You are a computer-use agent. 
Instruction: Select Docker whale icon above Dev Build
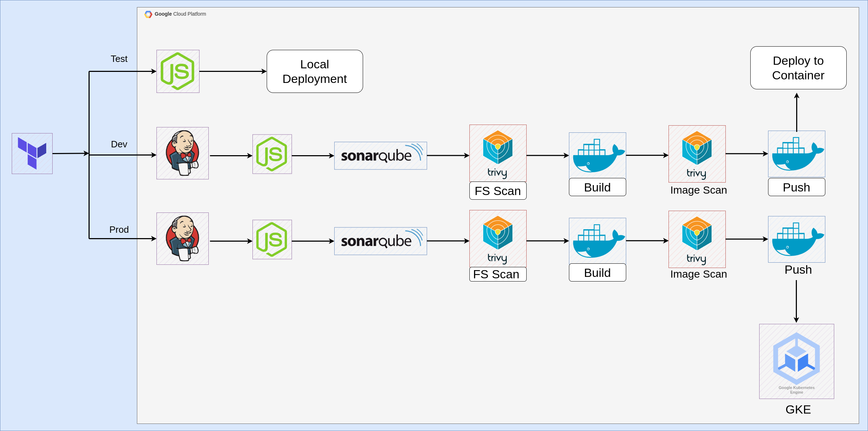(597, 155)
